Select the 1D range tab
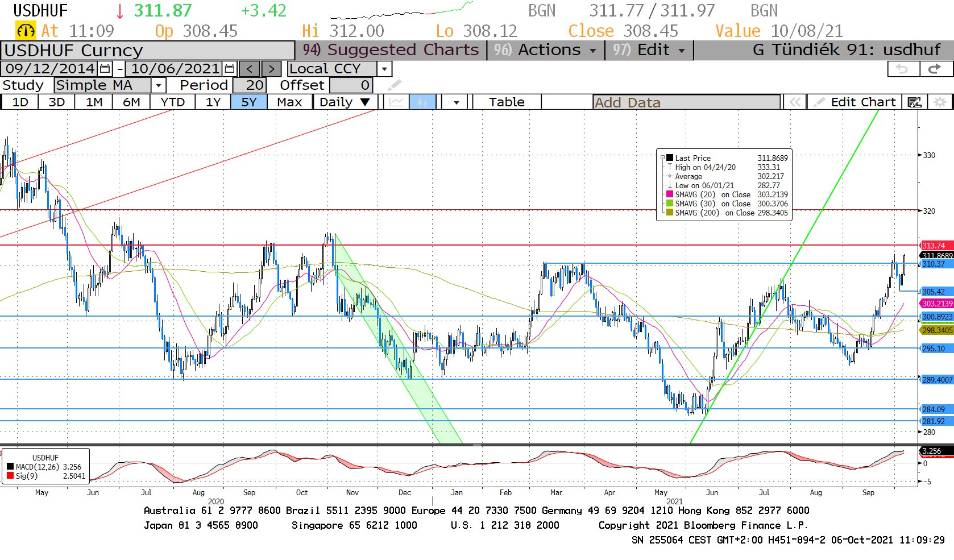This screenshot has width=954, height=560. [20, 102]
